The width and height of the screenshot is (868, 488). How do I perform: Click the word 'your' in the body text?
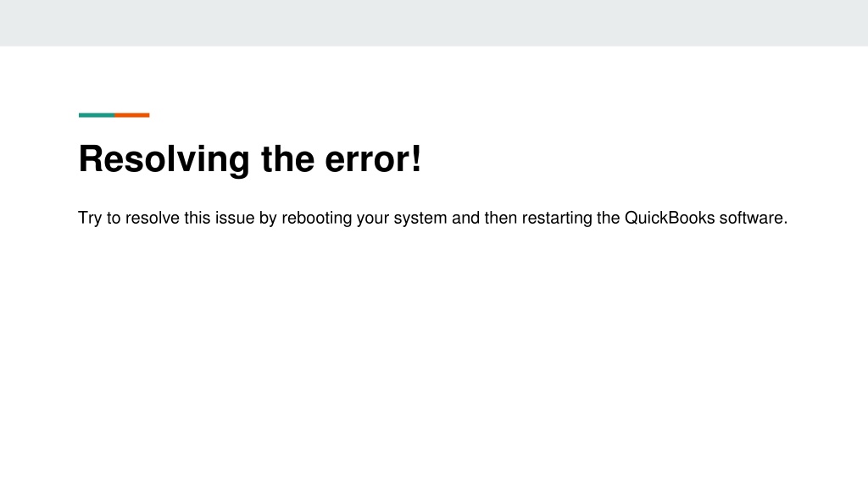(x=373, y=219)
